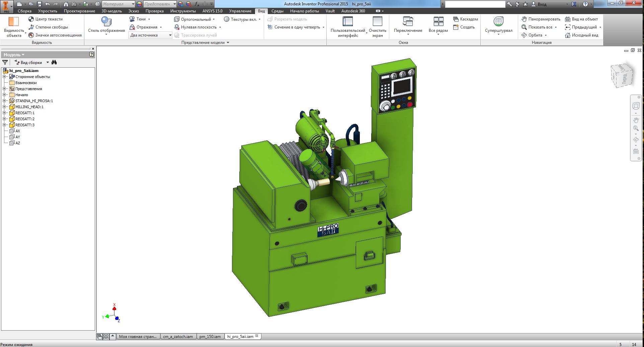Select Взаимосвязи folder in model tree
Screen dimensions: 644x347
tap(26, 83)
